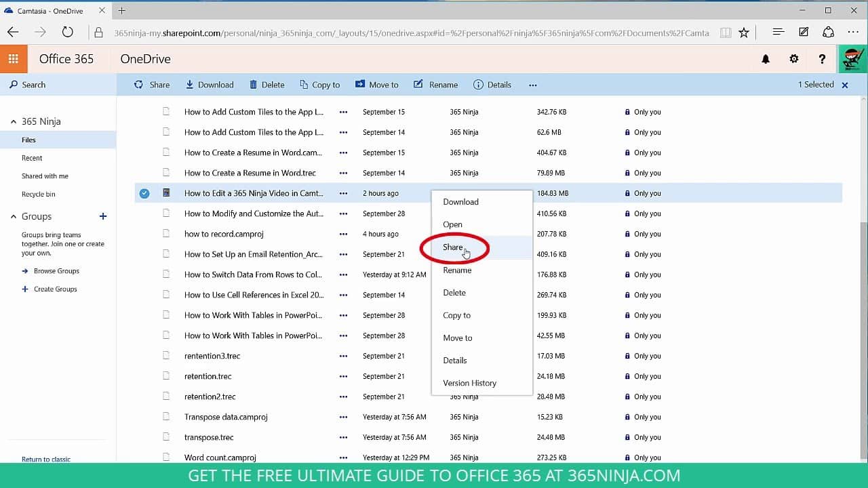This screenshot has width=868, height=488.
Task: Click Copy to in the command bar
Action: [x=319, y=85]
